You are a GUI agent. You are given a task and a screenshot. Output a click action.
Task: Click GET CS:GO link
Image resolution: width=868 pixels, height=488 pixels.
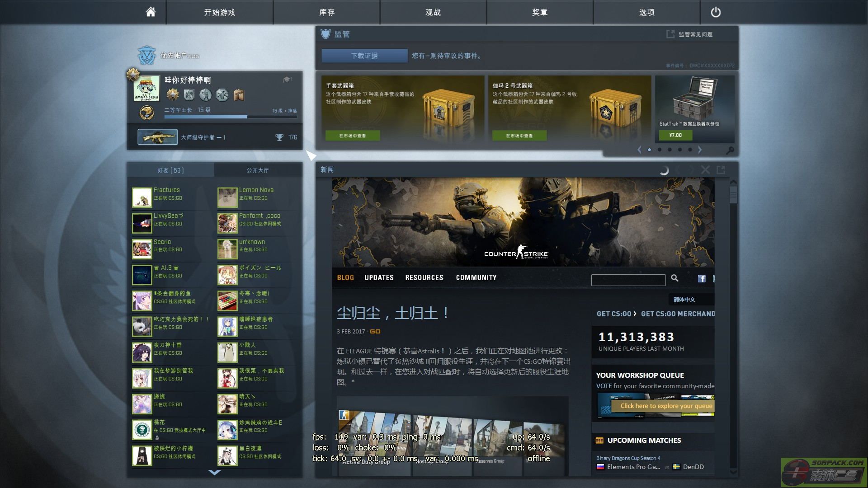click(613, 314)
